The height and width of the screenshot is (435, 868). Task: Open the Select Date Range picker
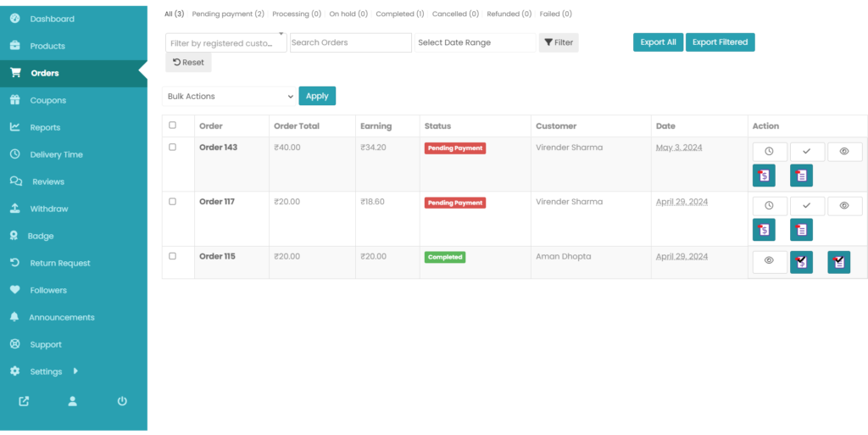pos(475,42)
